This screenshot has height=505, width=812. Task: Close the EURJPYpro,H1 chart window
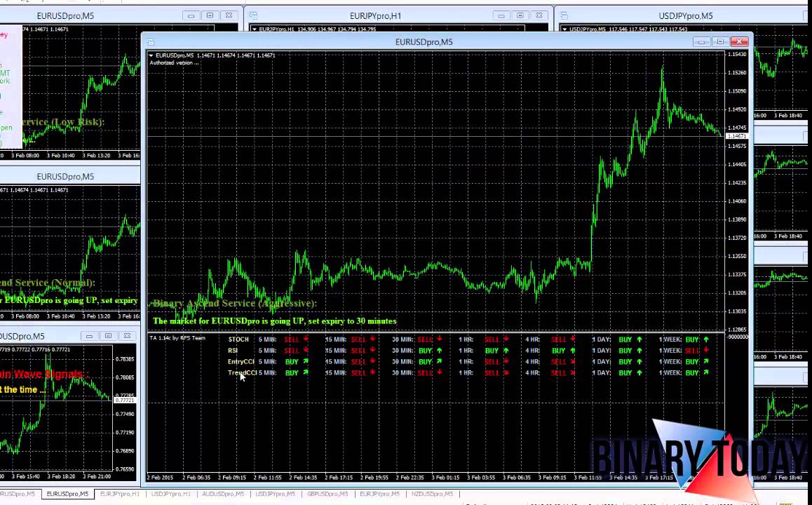click(x=539, y=15)
